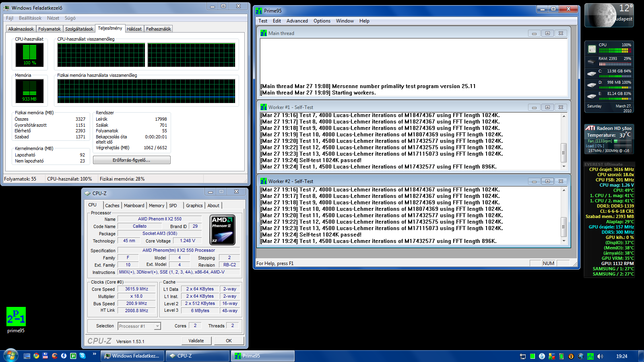Open Skype from the quick launch bar
The width and height of the screenshot is (644, 362).
click(x=83, y=356)
